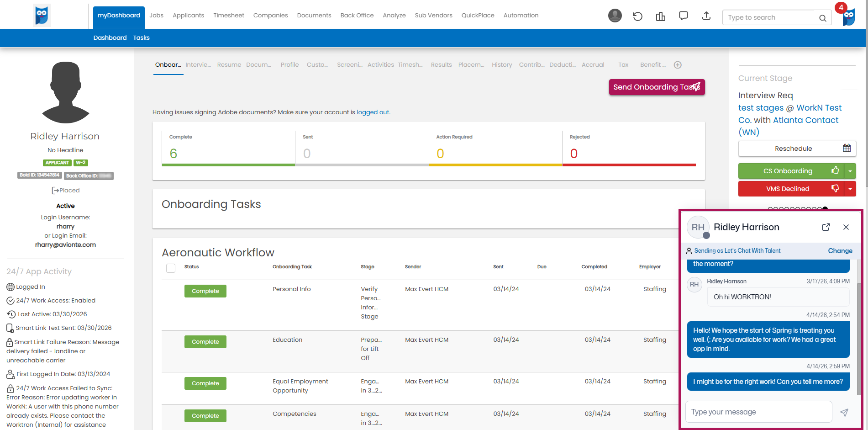
Task: Pop out the Ridley Harrison chat window
Action: coord(826,227)
